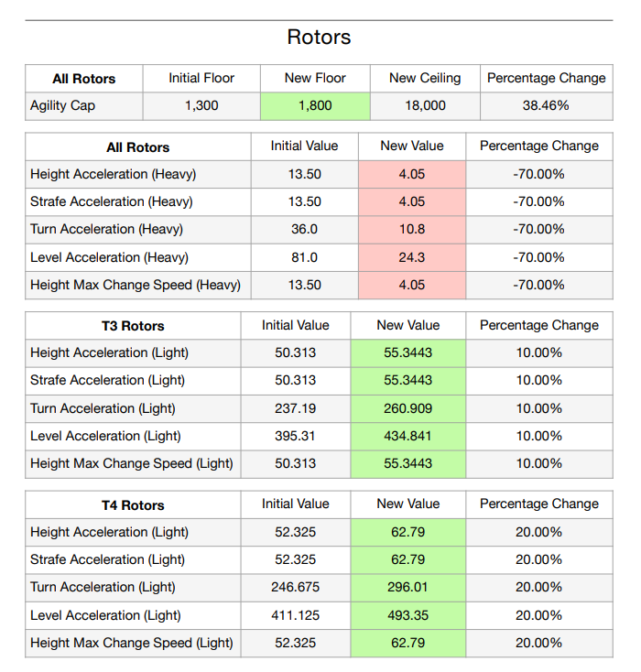Click the "Agility Cap" row label
This screenshot has height=672, width=641.
(63, 105)
